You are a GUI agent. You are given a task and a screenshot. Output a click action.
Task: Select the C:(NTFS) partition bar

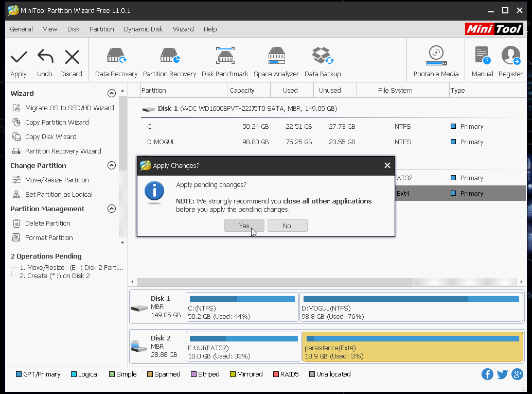[242, 307]
